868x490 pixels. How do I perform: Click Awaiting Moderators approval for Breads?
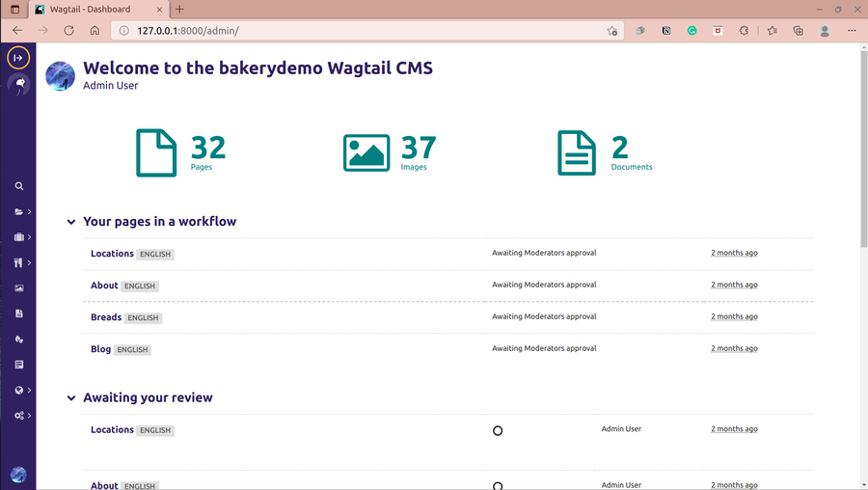pyautogui.click(x=544, y=316)
